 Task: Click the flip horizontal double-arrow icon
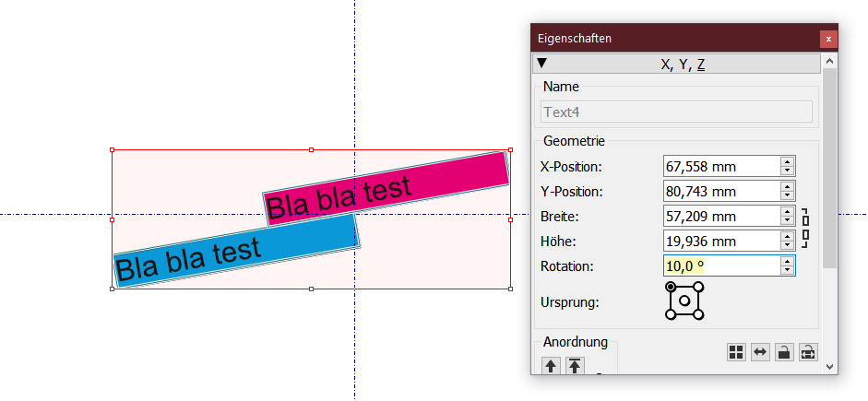point(760,352)
